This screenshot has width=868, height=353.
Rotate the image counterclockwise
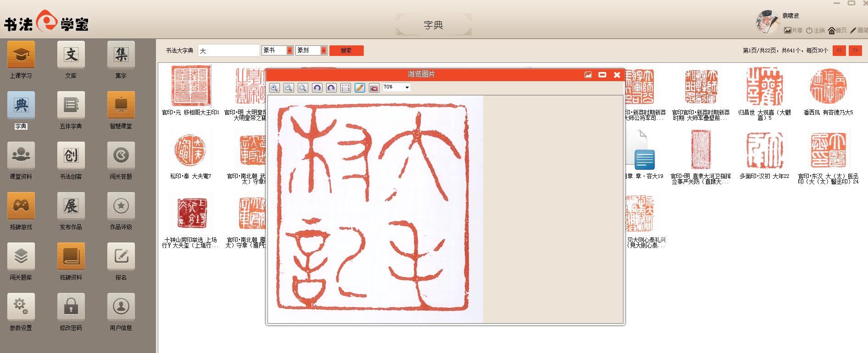tap(317, 88)
